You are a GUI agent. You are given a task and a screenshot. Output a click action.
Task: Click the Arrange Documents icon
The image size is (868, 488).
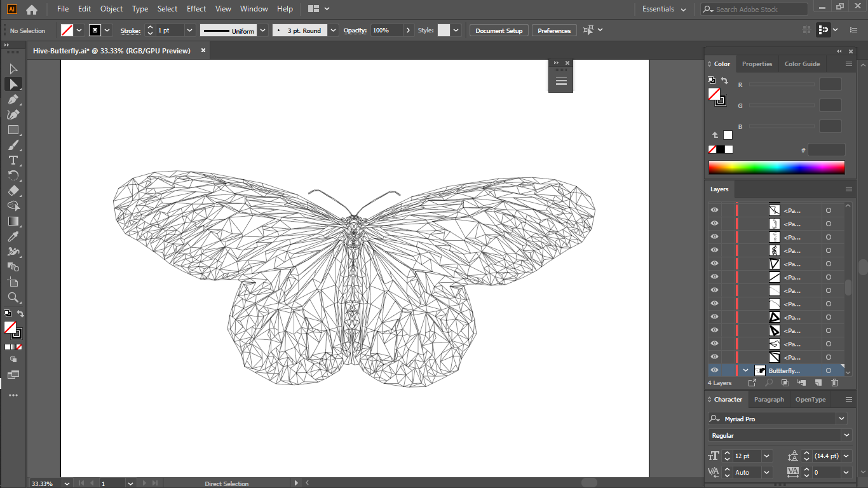pos(318,9)
